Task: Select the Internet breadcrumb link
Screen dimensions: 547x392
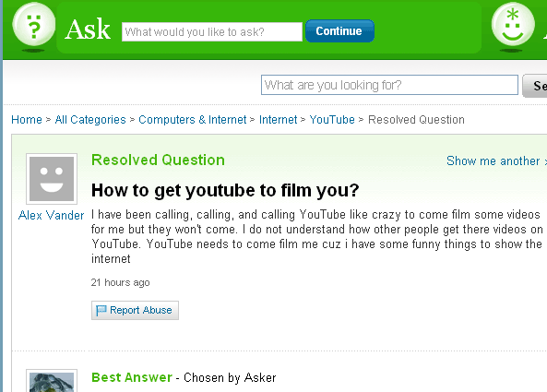Action: (278, 120)
